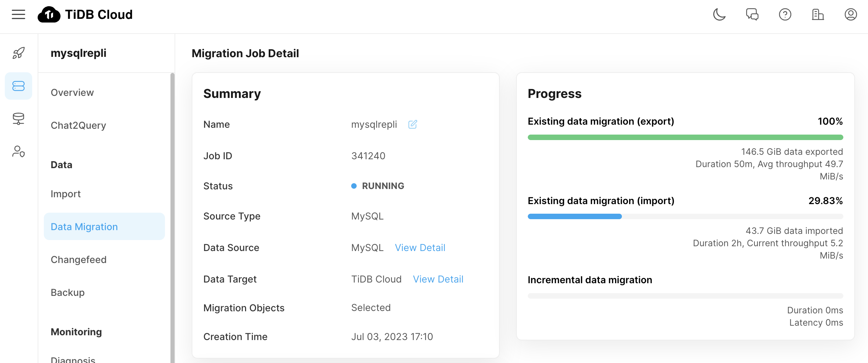
Task: Click the export progress bar at 100%
Action: (x=685, y=137)
